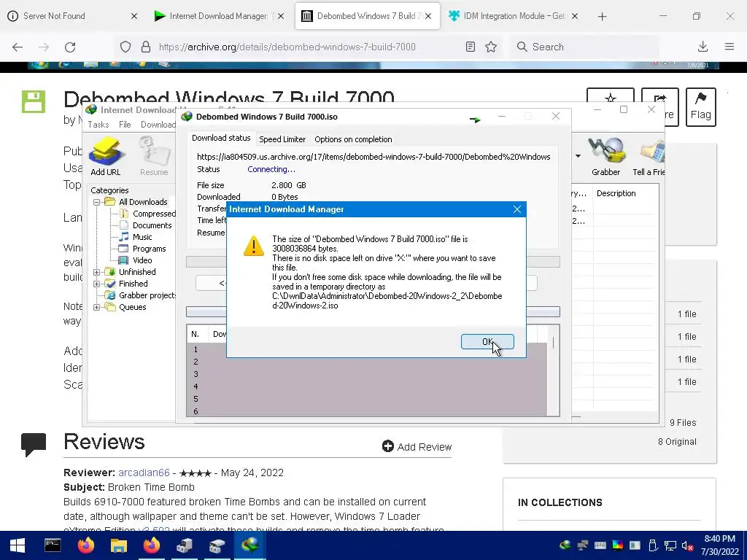Open the Firefox downloads panel
This screenshot has height=560, width=747.
click(x=703, y=47)
